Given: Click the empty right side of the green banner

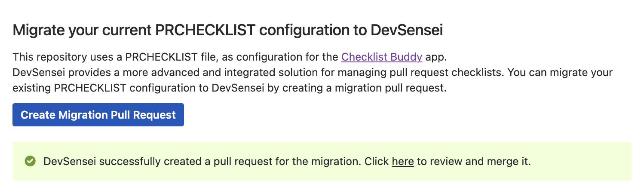Looking at the screenshot, I should coord(580,161).
